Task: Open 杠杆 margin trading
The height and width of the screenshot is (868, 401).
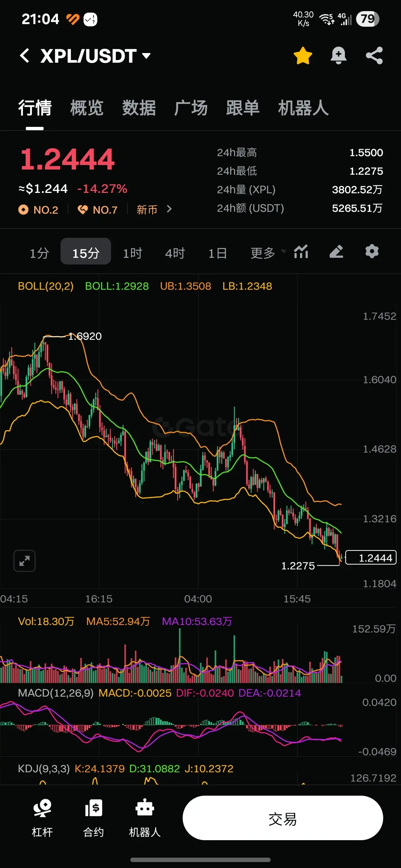Action: [x=42, y=818]
